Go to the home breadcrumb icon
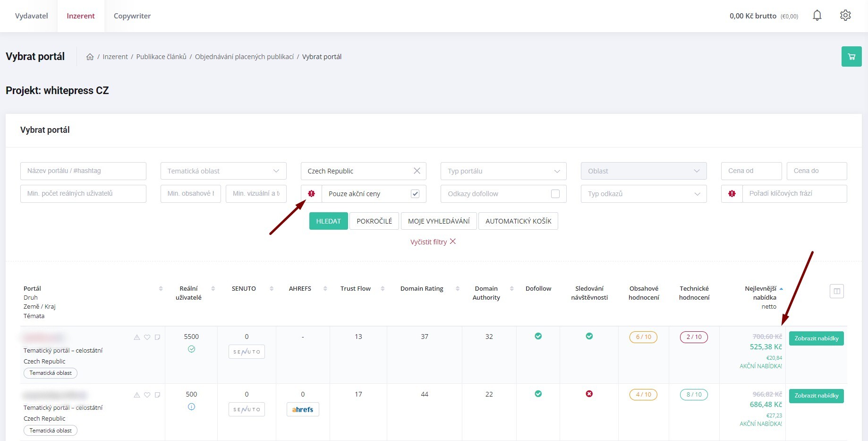Image resolution: width=868 pixels, height=441 pixels. [90, 57]
